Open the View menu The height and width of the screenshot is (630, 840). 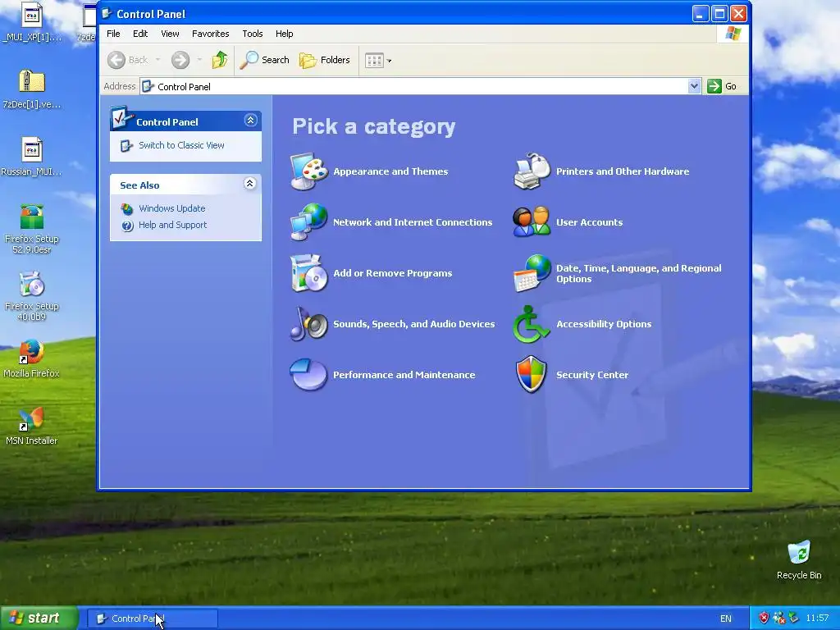point(170,34)
